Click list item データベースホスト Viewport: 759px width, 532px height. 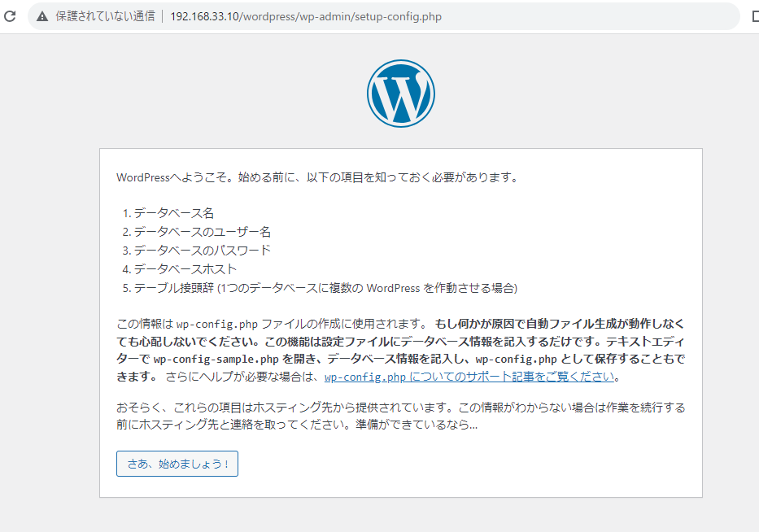tap(185, 269)
